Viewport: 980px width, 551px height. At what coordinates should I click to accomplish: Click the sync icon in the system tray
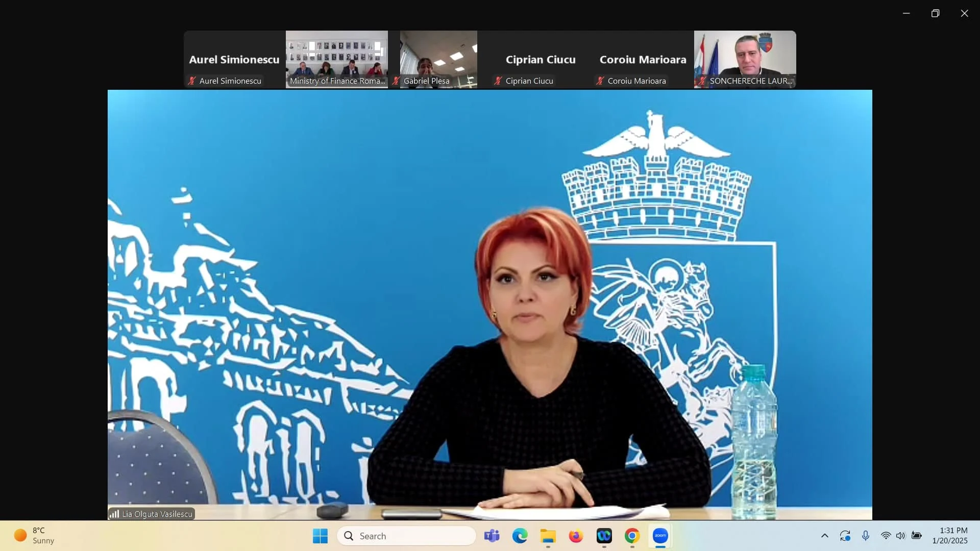845,536
